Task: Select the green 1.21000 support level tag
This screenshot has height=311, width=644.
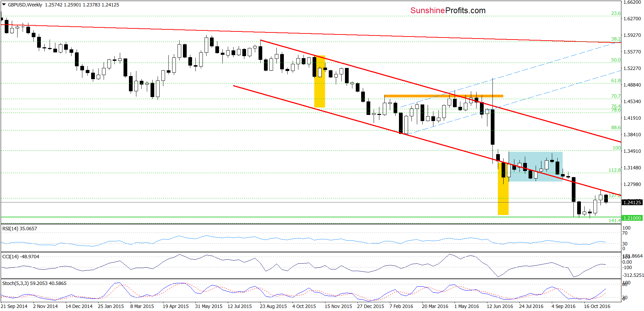Action: coord(632,218)
